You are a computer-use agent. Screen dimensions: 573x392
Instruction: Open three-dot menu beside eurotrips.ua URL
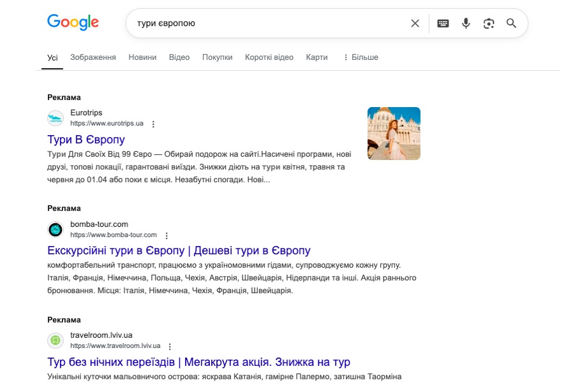tap(154, 124)
